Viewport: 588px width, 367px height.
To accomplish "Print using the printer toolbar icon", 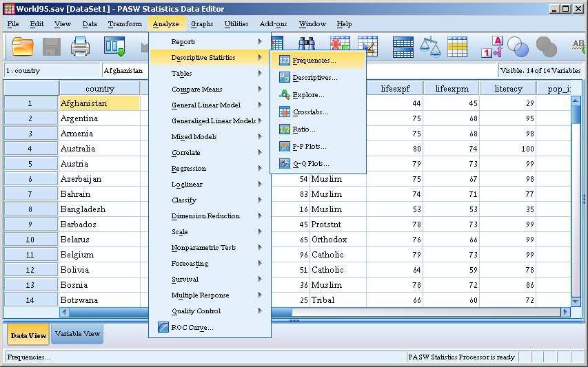I will tap(80, 46).
